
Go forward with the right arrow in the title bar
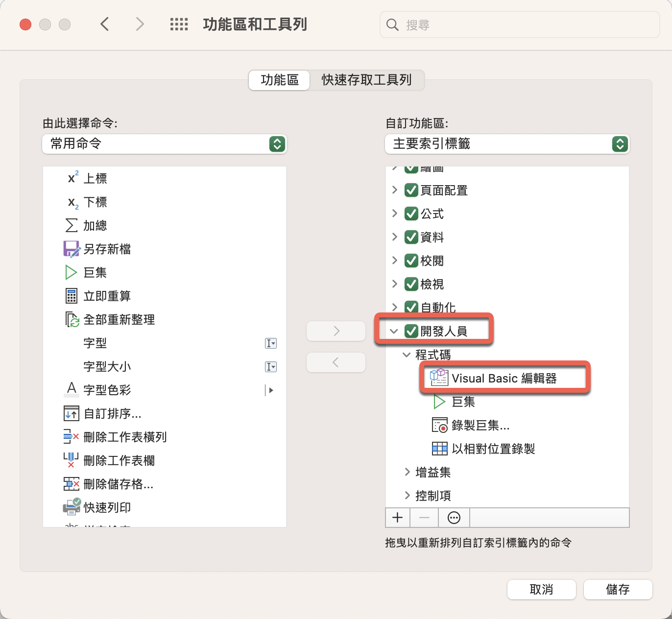[140, 24]
